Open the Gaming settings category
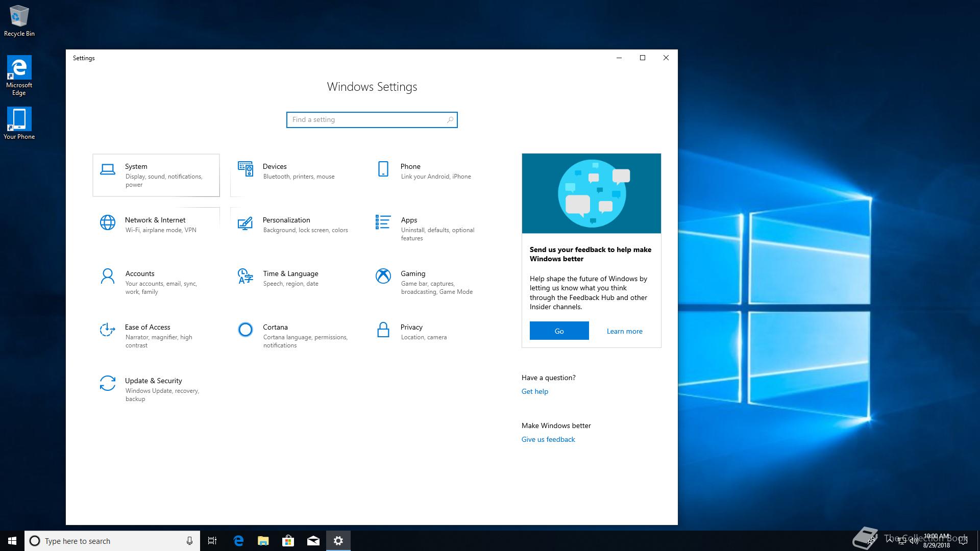 431,282
